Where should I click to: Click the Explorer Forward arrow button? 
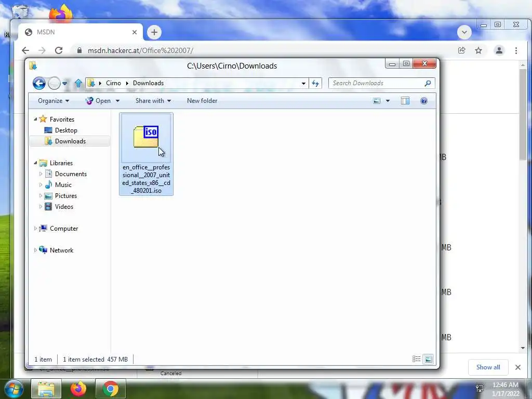[54, 83]
